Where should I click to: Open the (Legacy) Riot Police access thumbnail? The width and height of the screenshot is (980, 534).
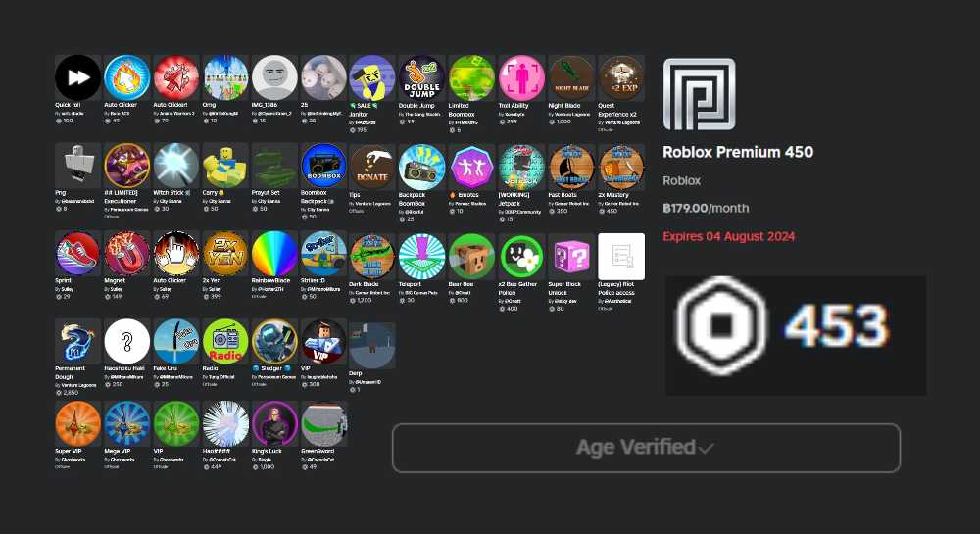click(x=621, y=257)
